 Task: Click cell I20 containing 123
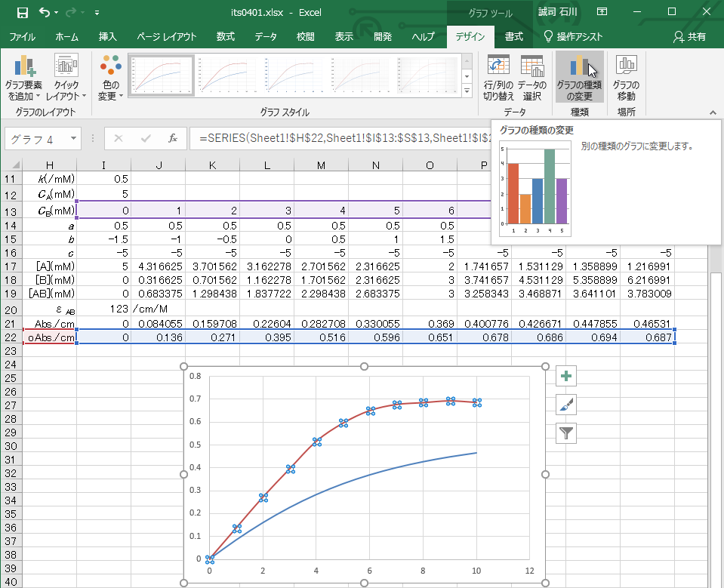(x=104, y=309)
